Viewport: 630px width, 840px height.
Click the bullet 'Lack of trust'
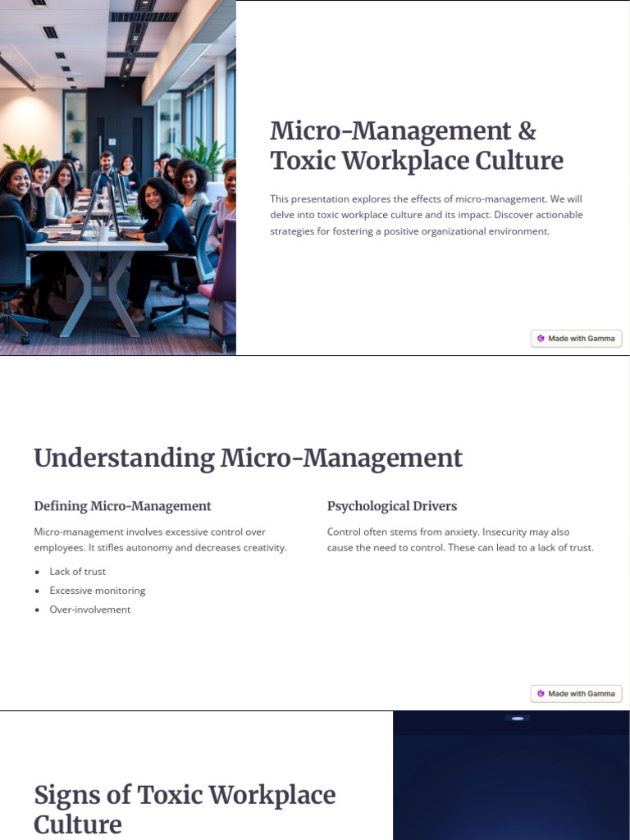pyautogui.click(x=78, y=572)
